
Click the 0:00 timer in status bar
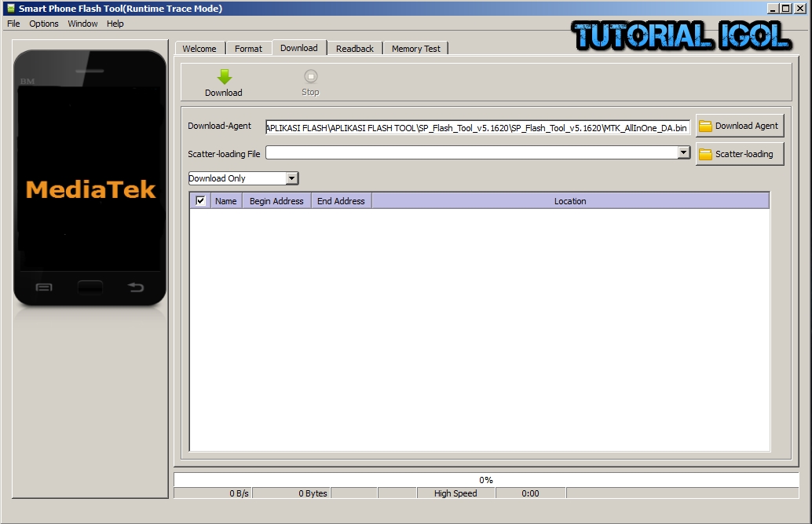pos(530,493)
